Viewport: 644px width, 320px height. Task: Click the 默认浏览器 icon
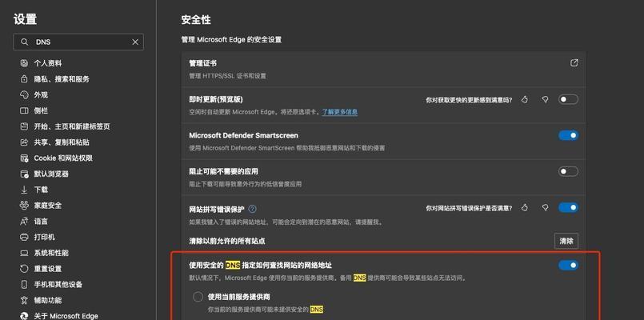[x=24, y=174]
